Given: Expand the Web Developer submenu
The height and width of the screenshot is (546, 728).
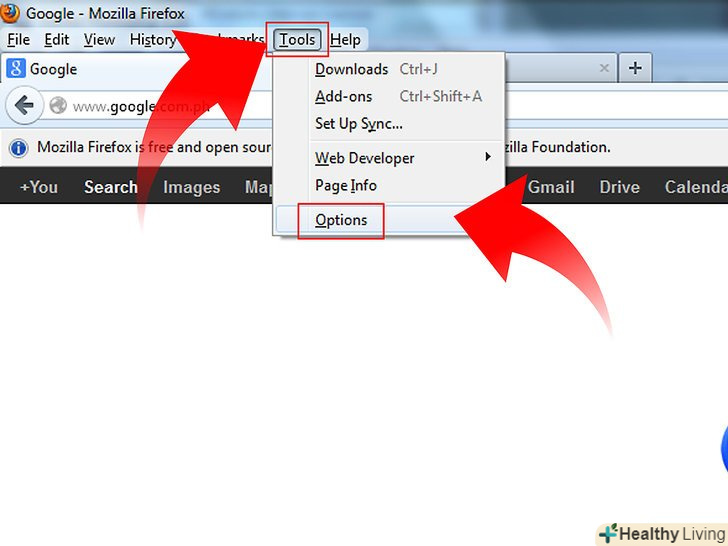Looking at the screenshot, I should (389, 158).
